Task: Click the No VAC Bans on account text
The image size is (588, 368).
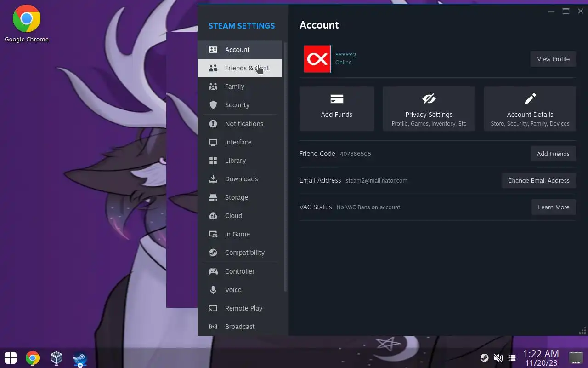Action: pyautogui.click(x=368, y=207)
